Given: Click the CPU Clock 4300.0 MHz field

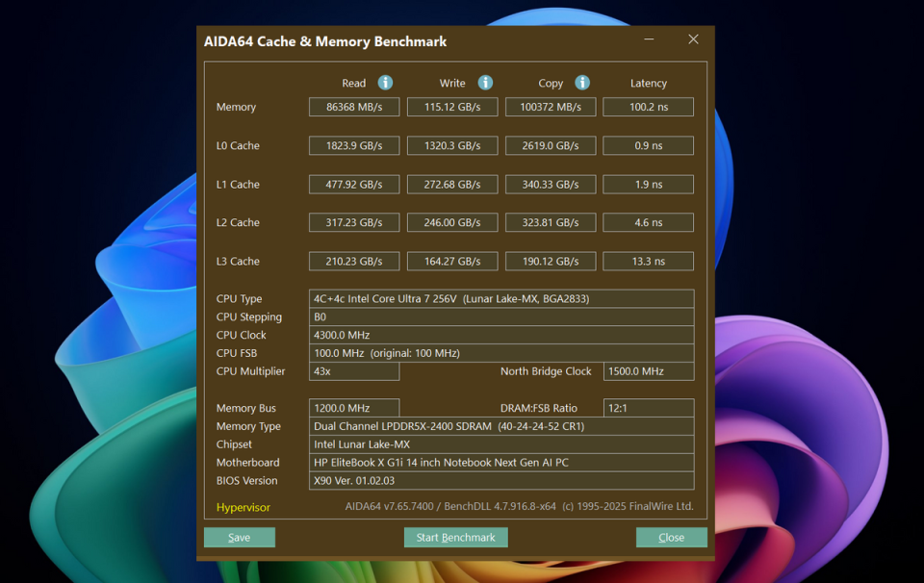Looking at the screenshot, I should 501,335.
